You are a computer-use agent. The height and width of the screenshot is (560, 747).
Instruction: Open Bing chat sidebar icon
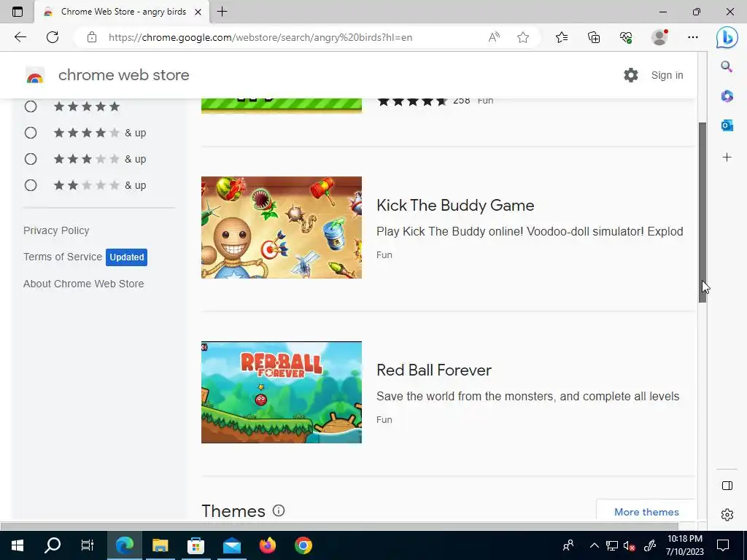(x=727, y=37)
